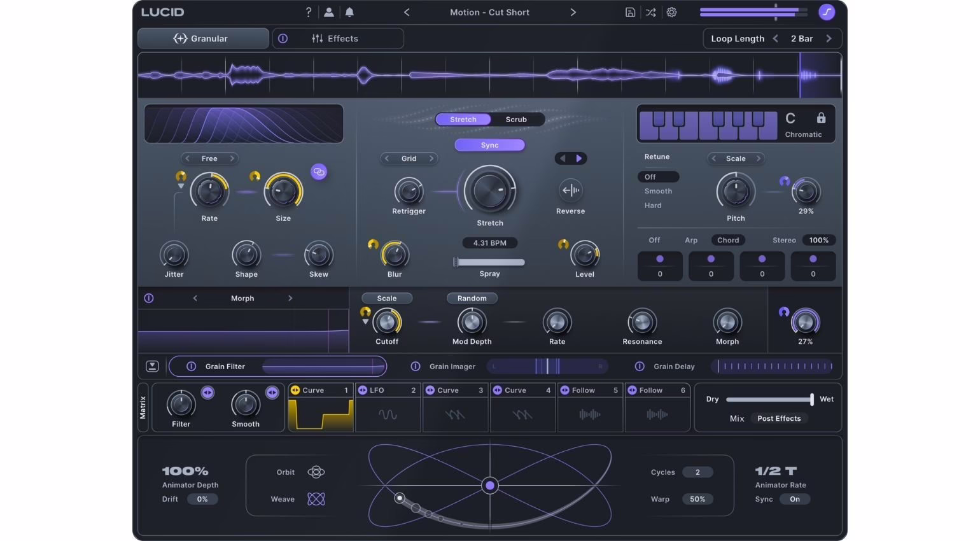Select Retune Off option
The image size is (980, 541).
point(658,177)
